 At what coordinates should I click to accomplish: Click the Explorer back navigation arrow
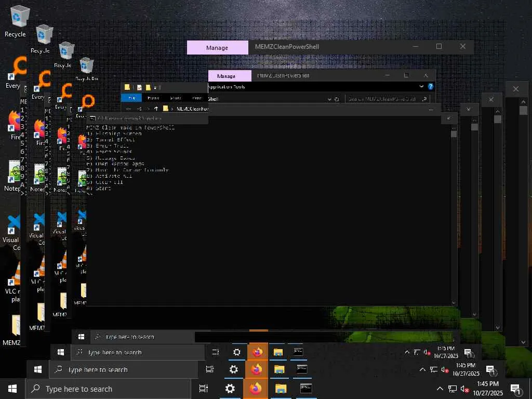[x=128, y=109]
